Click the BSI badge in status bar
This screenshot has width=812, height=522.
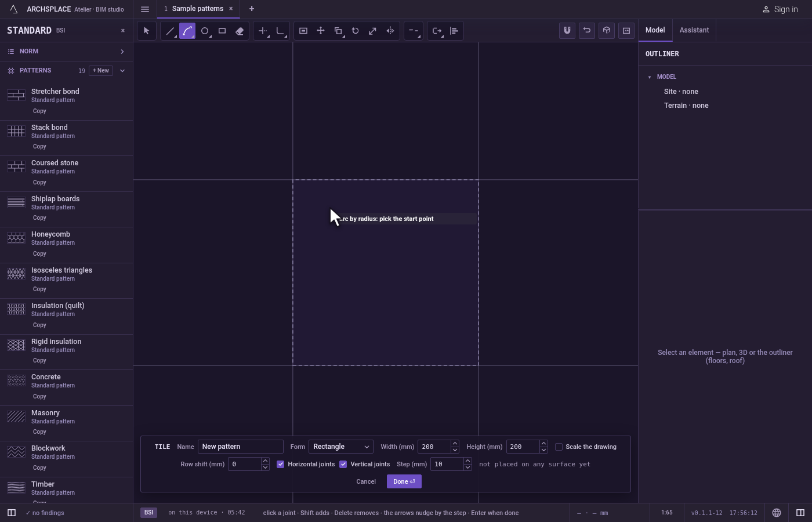[149, 513]
